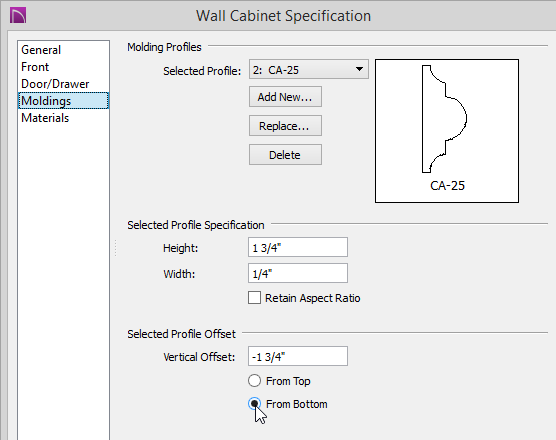Click the Chief Architect app icon in title bar
The width and height of the screenshot is (556, 440).
(x=18, y=16)
